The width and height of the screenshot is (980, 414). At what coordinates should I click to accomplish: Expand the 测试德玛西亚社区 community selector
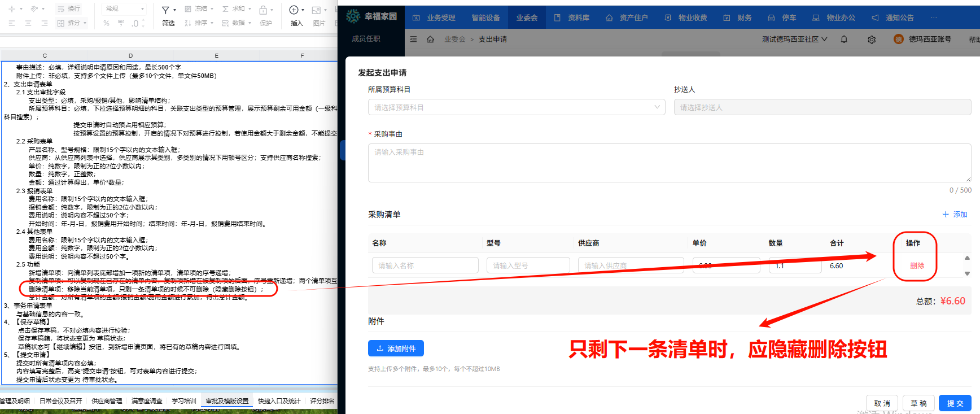[794, 40]
